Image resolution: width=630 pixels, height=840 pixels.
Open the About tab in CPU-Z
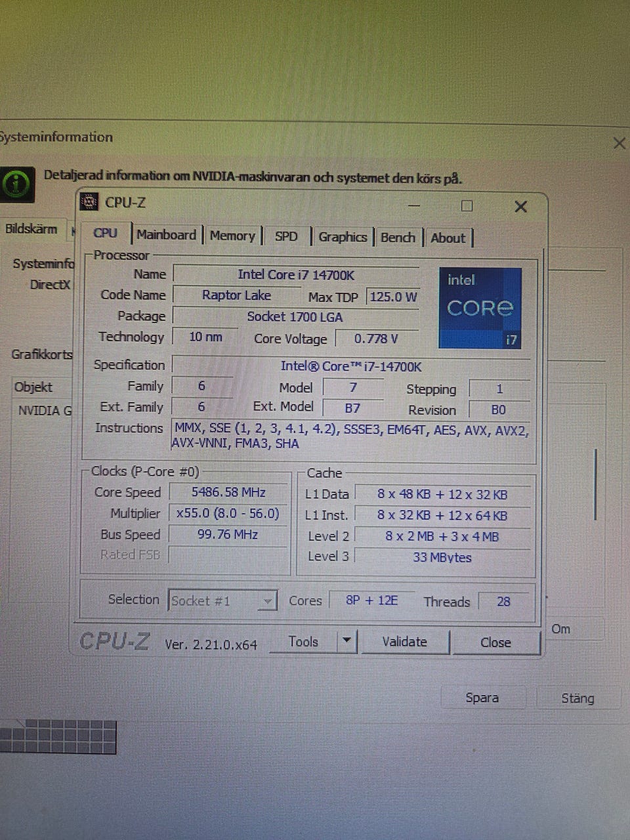coord(448,238)
